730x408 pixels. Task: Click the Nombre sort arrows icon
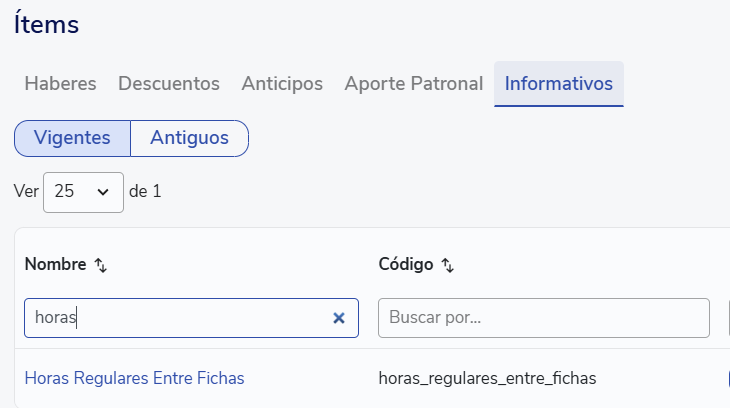[x=100, y=265]
